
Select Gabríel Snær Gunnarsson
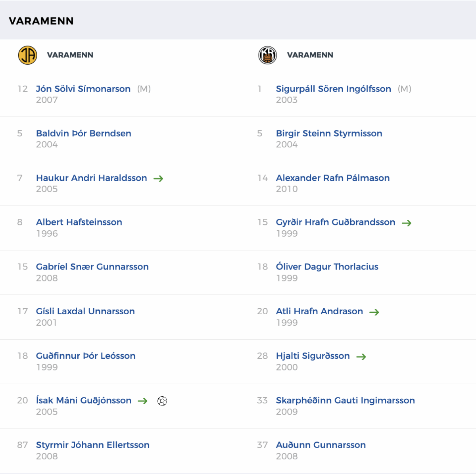(x=92, y=267)
